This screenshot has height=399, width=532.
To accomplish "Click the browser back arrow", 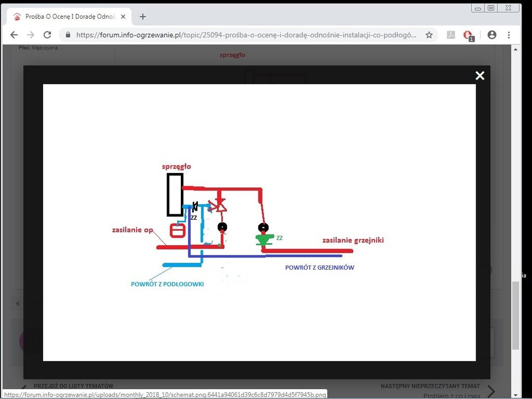I will 14,35.
